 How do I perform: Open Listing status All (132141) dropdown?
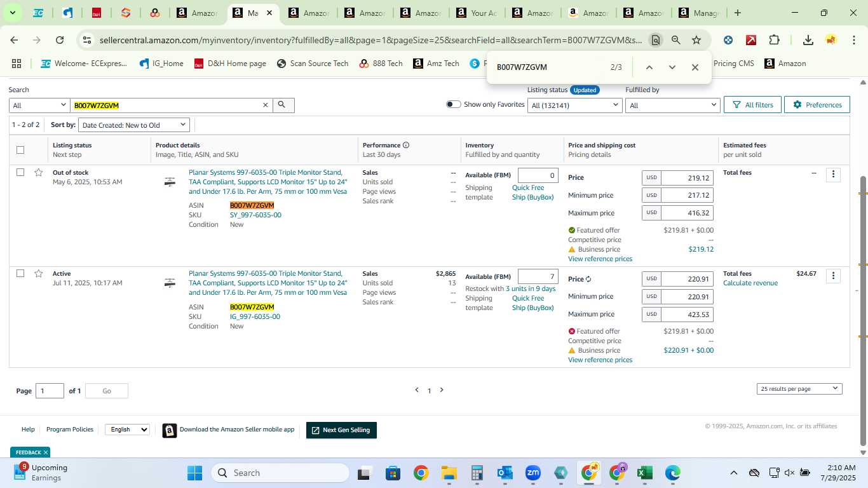pos(575,105)
